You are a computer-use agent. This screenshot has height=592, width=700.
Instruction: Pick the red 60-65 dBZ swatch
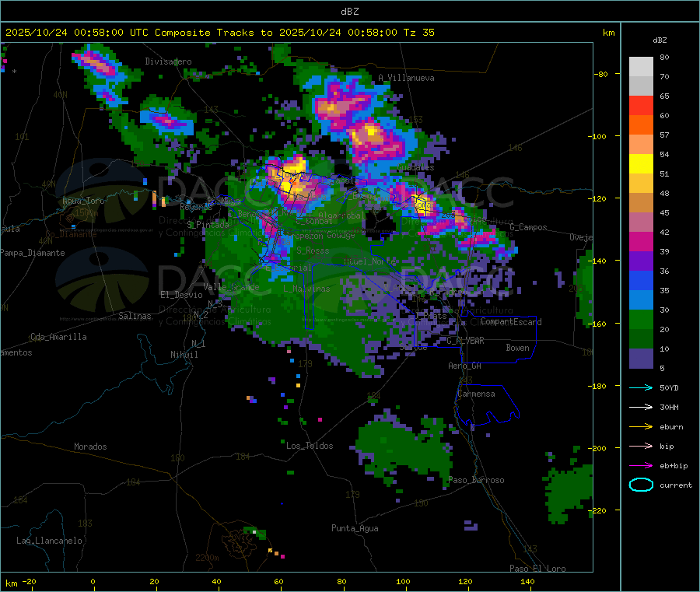pyautogui.click(x=641, y=105)
